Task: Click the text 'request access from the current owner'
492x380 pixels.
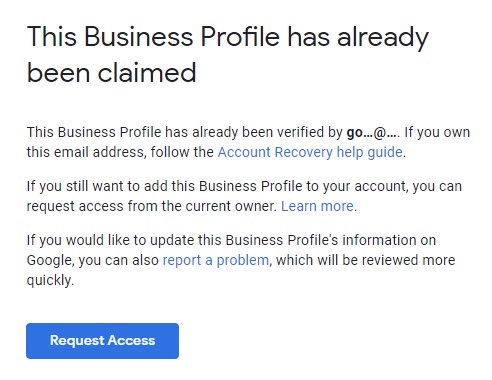Action: 152,206
